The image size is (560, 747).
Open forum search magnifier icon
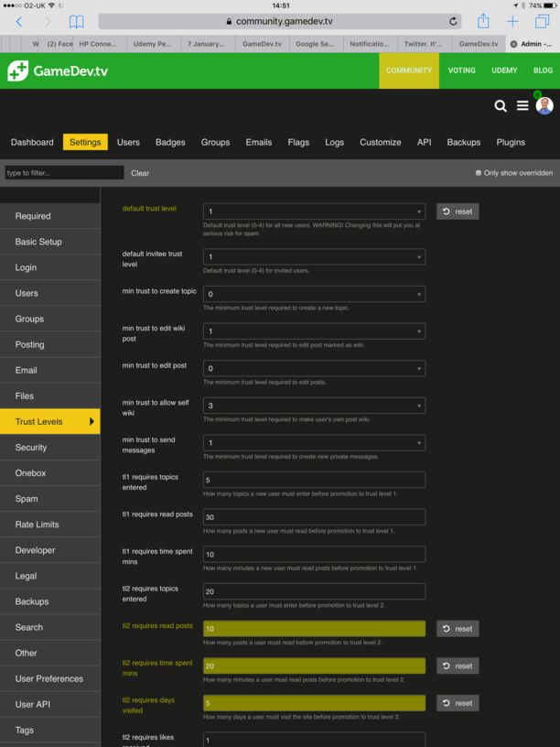click(501, 106)
